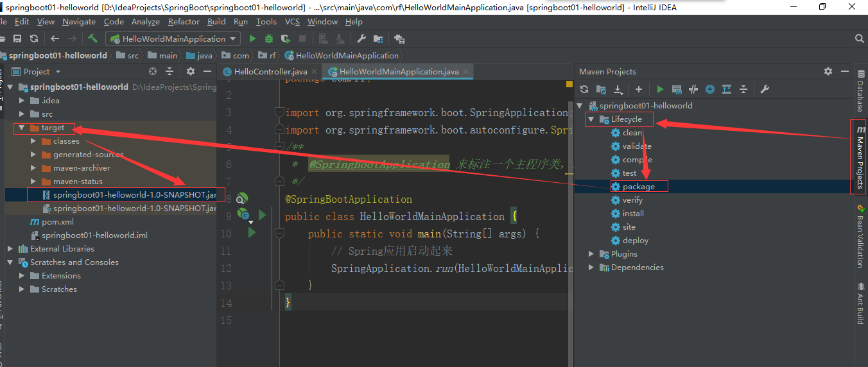This screenshot has height=367, width=868.
Task: Switch to the HelloController.java editor tab
Action: coord(270,72)
